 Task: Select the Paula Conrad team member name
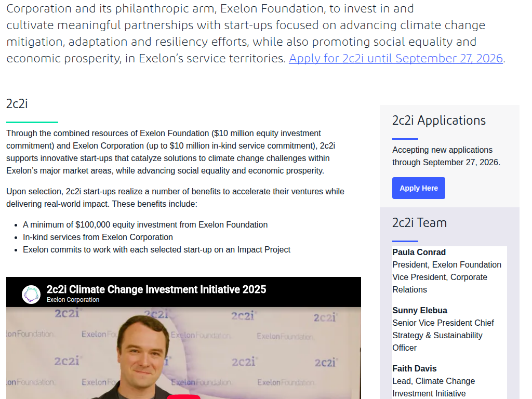click(x=419, y=252)
